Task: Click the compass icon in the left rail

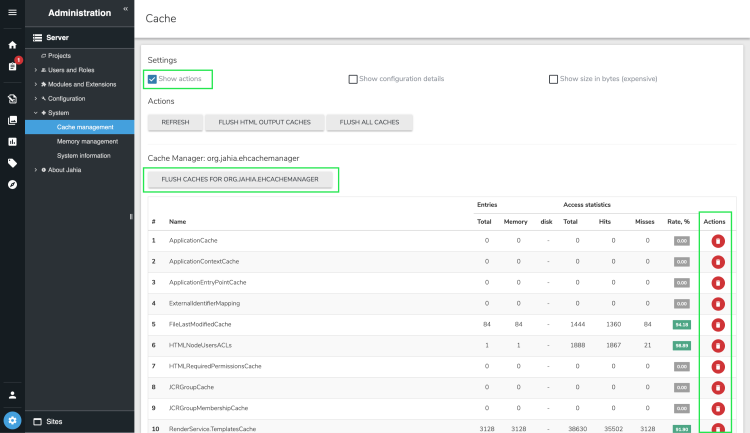Action: 12,184
